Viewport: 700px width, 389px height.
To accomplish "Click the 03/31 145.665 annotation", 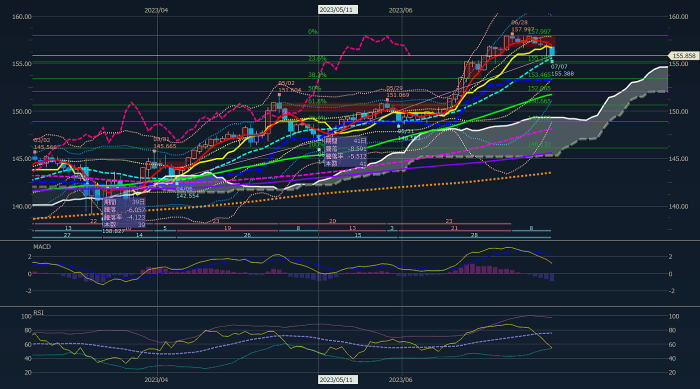I will (x=165, y=142).
